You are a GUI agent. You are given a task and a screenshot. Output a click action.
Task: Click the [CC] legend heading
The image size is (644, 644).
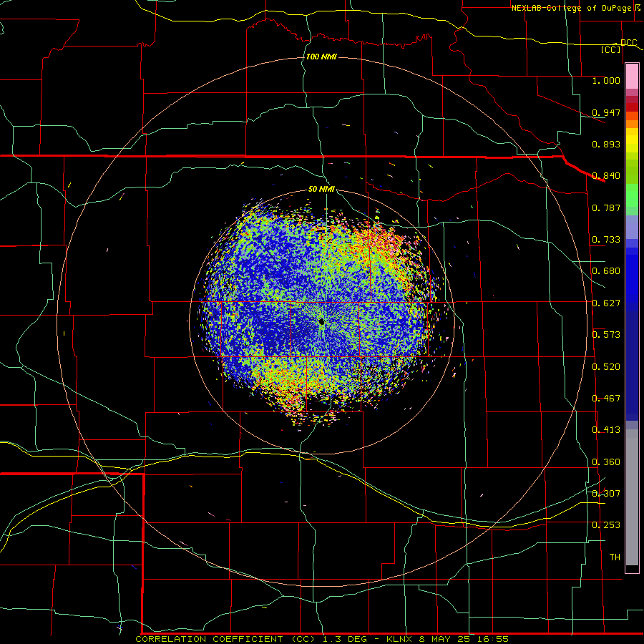611,49
